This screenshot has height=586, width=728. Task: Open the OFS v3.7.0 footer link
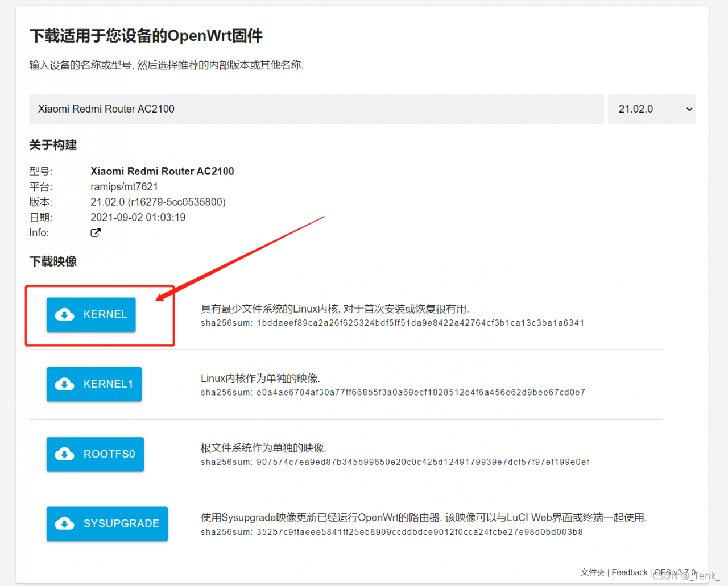pos(675,572)
